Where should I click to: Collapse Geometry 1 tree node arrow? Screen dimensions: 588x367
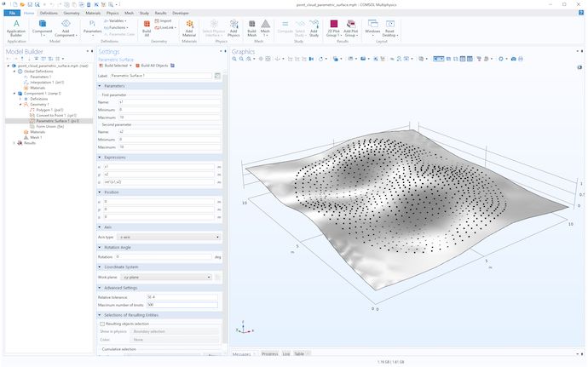tap(20, 105)
